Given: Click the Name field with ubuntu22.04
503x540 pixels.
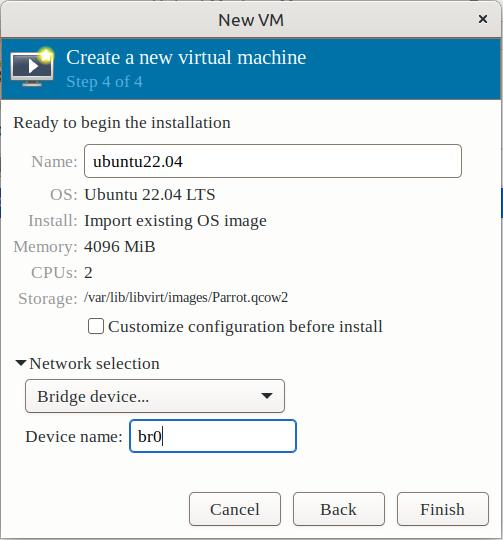Looking at the screenshot, I should click(273, 161).
